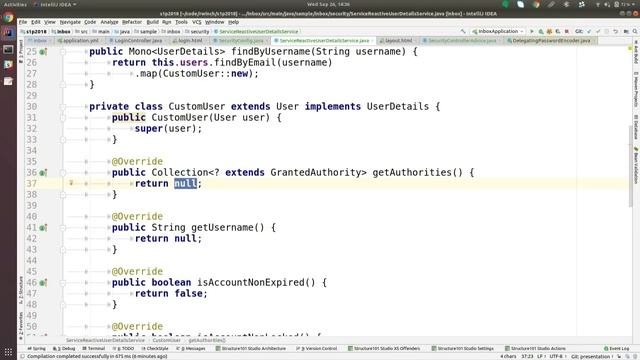The image size is (640, 360).
Task: Click the gutter override icon on line 41
Action: tap(43, 228)
